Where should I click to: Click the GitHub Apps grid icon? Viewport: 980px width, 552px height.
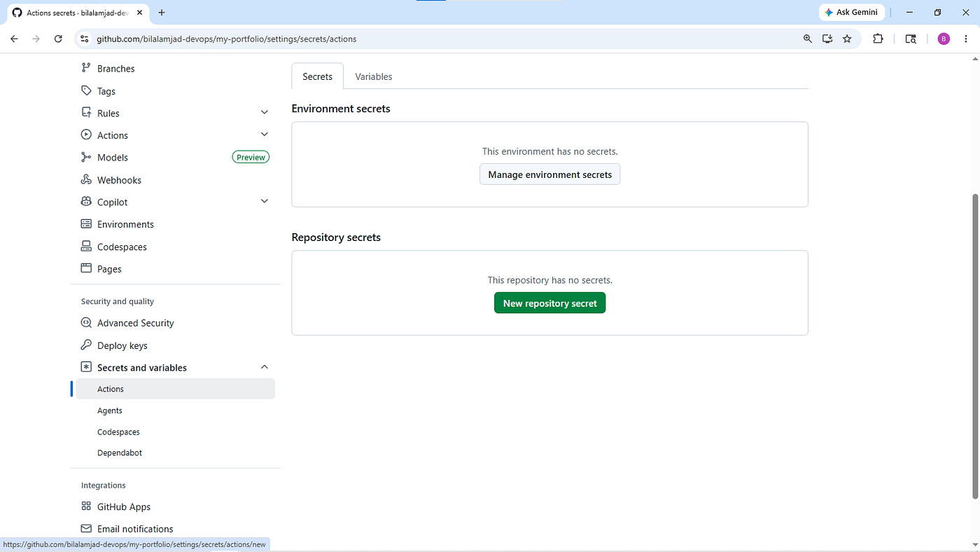(86, 506)
